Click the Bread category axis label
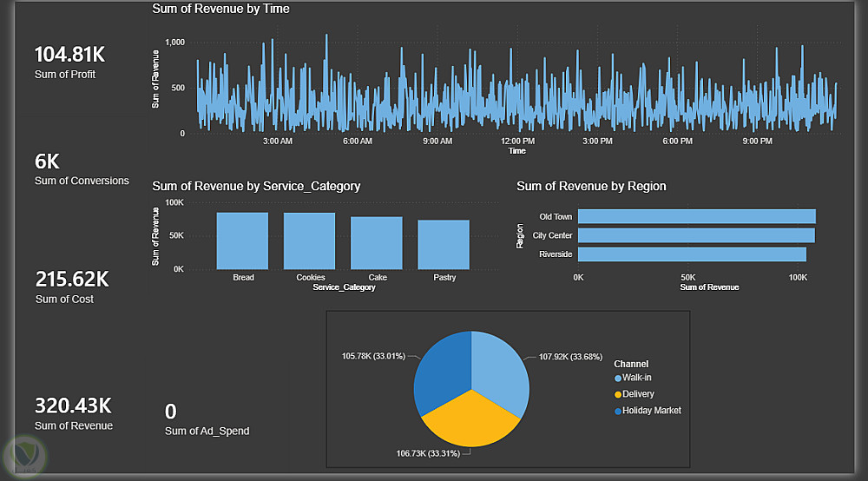The height and width of the screenshot is (481, 868). pyautogui.click(x=244, y=277)
